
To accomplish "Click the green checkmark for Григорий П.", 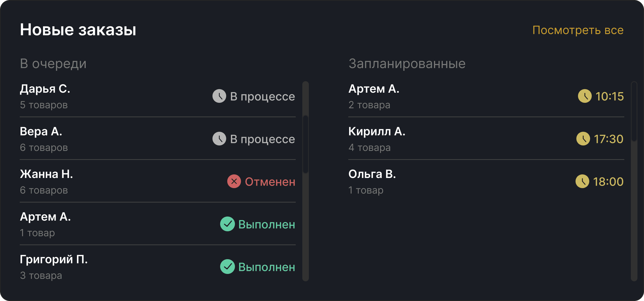I will point(227,267).
